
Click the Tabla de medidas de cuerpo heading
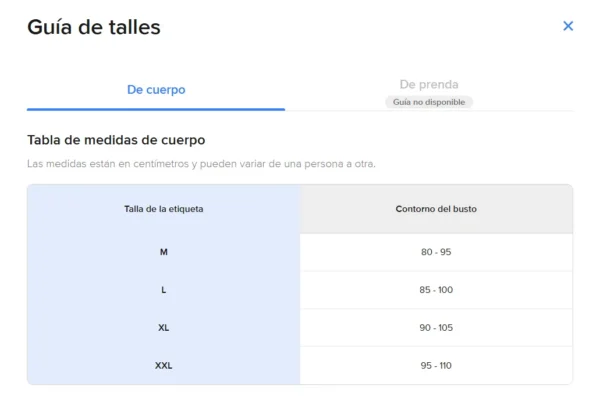[116, 140]
